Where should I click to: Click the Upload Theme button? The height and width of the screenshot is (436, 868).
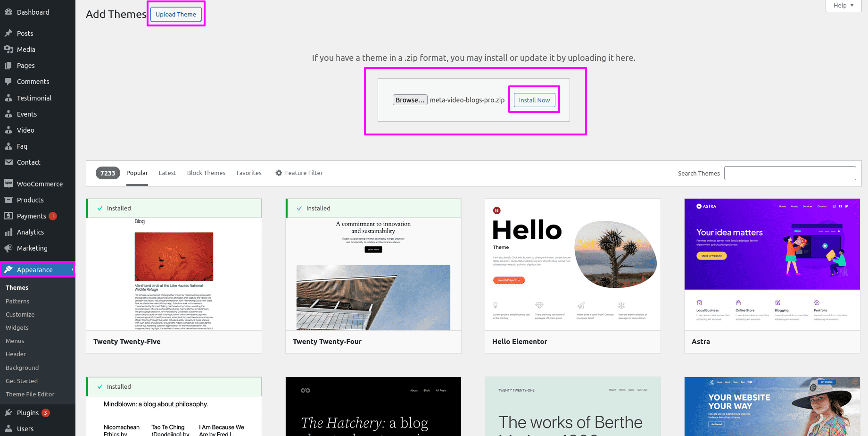point(176,14)
